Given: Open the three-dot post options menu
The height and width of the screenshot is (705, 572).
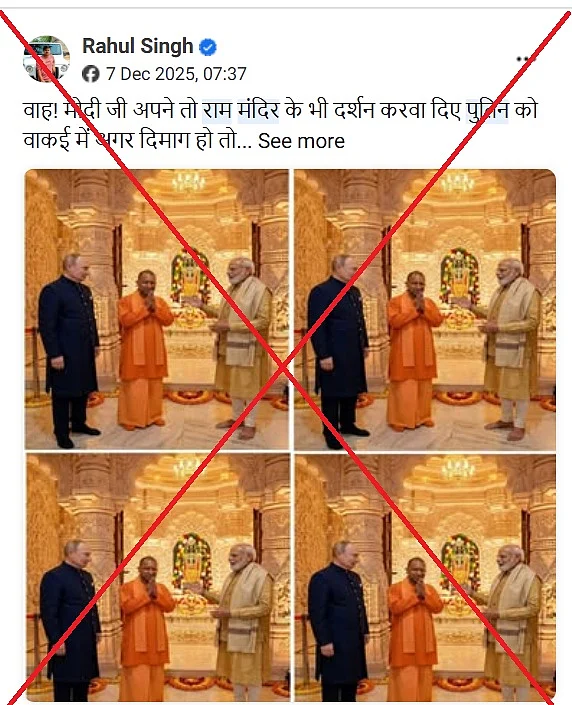Looking at the screenshot, I should pos(525,59).
